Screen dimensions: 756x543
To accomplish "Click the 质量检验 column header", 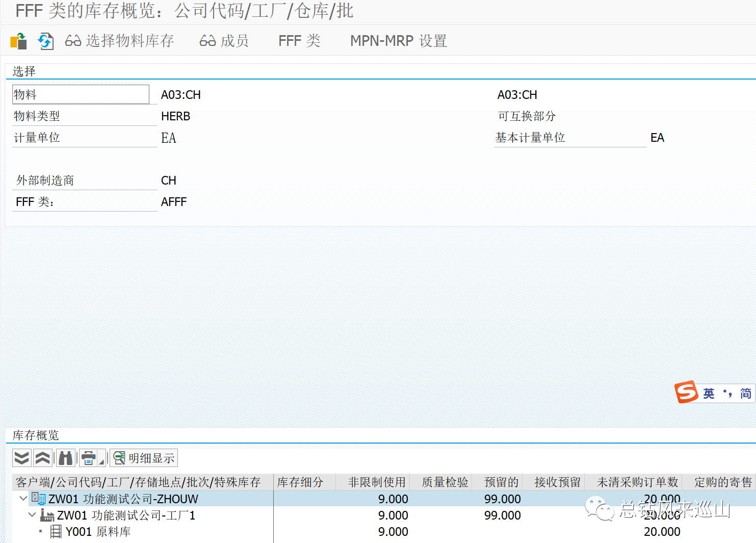I will coord(441,482).
